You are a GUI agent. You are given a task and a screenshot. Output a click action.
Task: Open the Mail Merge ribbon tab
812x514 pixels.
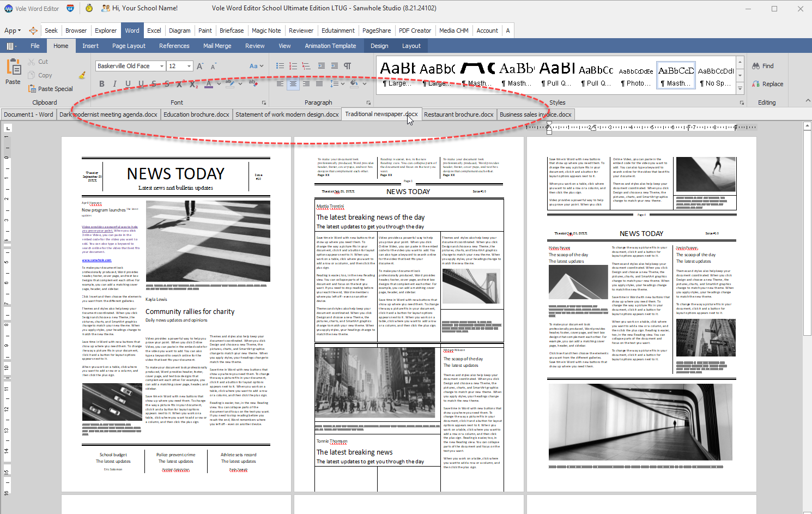click(x=217, y=46)
